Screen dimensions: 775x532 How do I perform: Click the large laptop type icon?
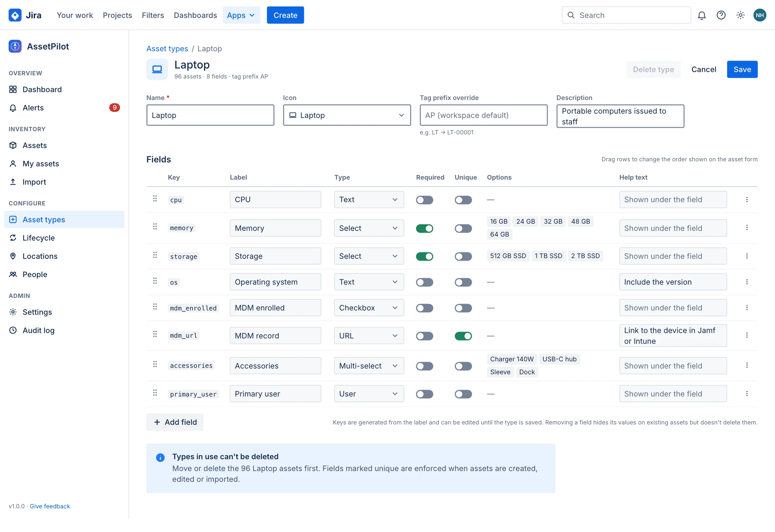(157, 70)
